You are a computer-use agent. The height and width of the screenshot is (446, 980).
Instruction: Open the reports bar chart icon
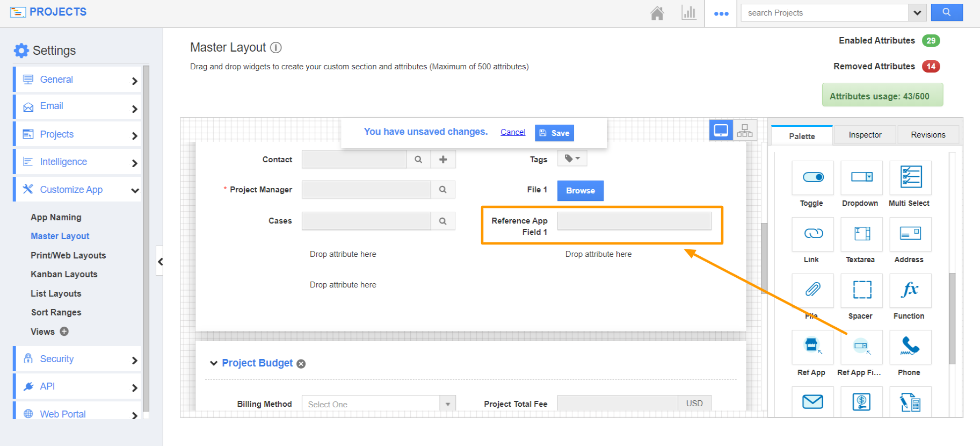688,13
